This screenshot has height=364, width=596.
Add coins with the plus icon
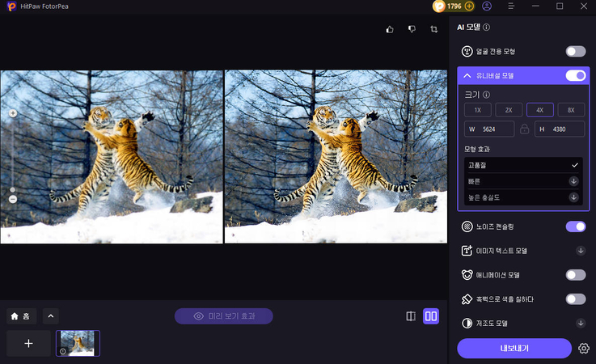[469, 6]
